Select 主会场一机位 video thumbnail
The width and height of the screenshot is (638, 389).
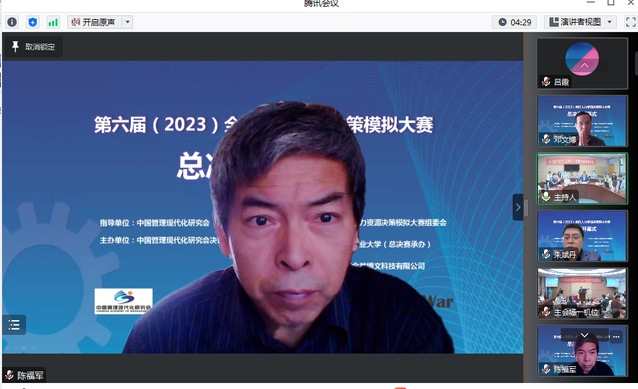582,293
